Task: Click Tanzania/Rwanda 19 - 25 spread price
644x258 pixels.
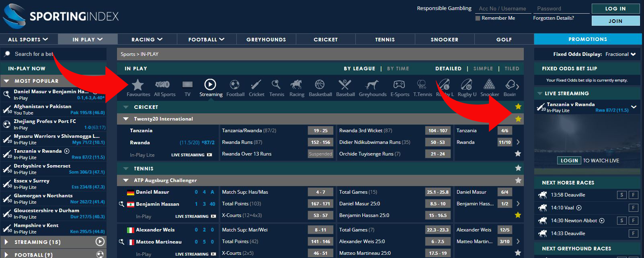Action: click(320, 131)
